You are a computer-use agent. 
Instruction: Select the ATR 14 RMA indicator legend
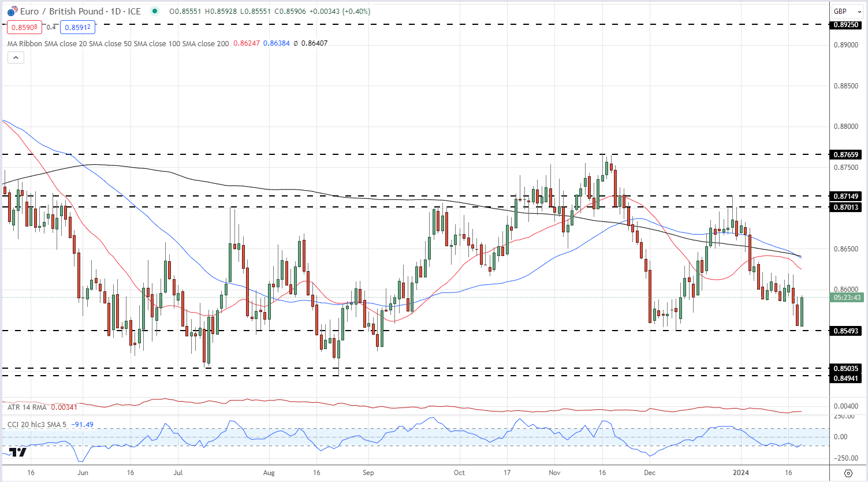27,407
